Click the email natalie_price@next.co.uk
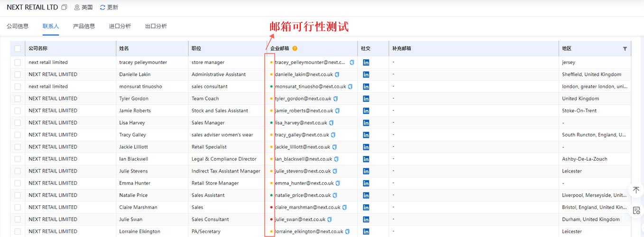 304,195
